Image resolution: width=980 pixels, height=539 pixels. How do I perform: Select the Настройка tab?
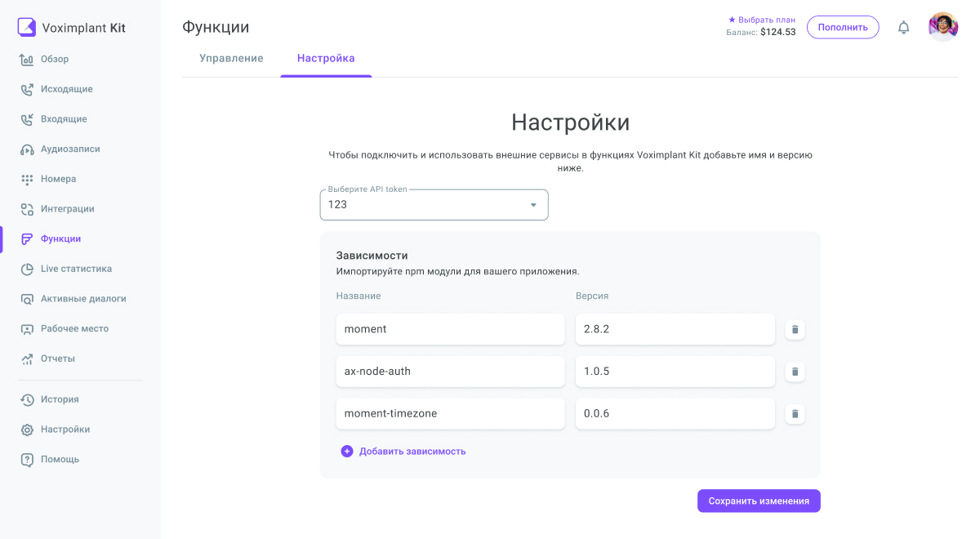pyautogui.click(x=326, y=58)
